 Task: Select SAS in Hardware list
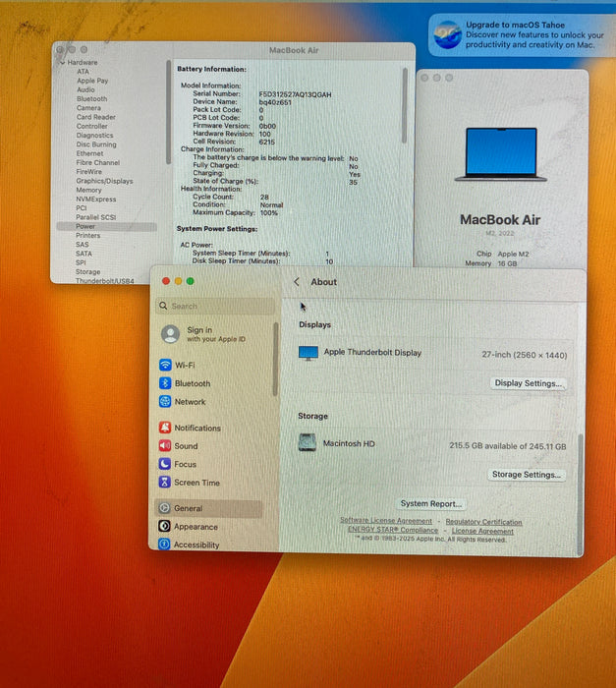pyautogui.click(x=82, y=245)
